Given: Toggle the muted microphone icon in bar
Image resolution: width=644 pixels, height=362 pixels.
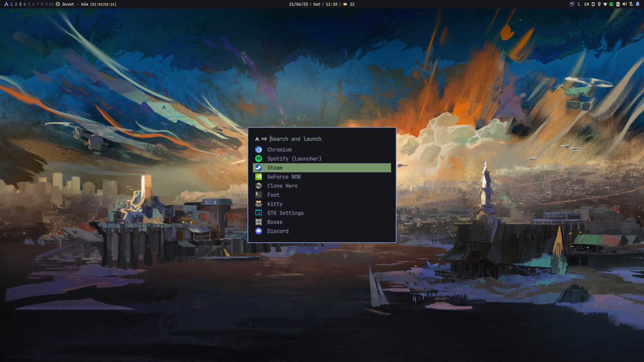Looking at the screenshot, I should coord(631,4).
